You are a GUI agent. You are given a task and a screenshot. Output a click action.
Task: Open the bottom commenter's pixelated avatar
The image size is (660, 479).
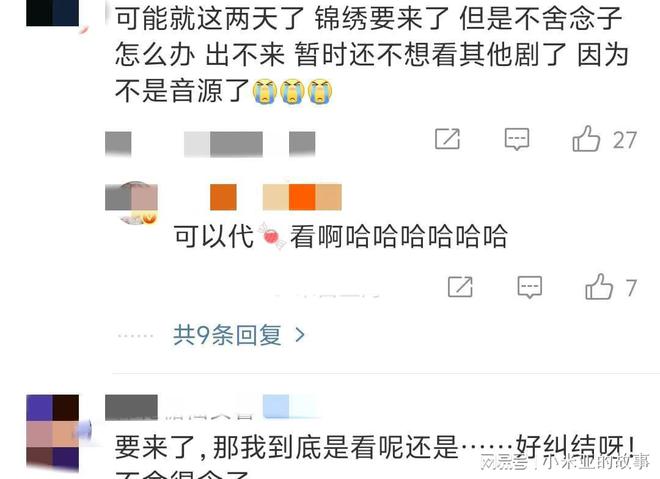[53, 433]
